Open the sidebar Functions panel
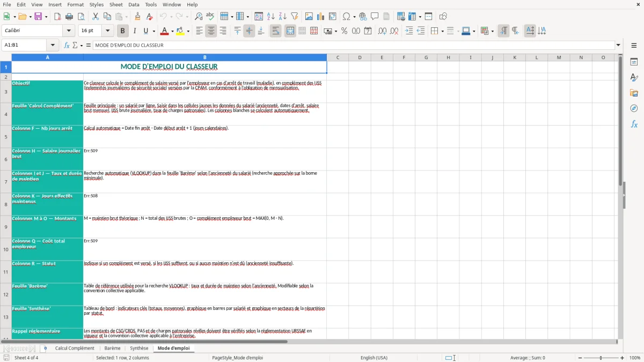 click(x=634, y=124)
